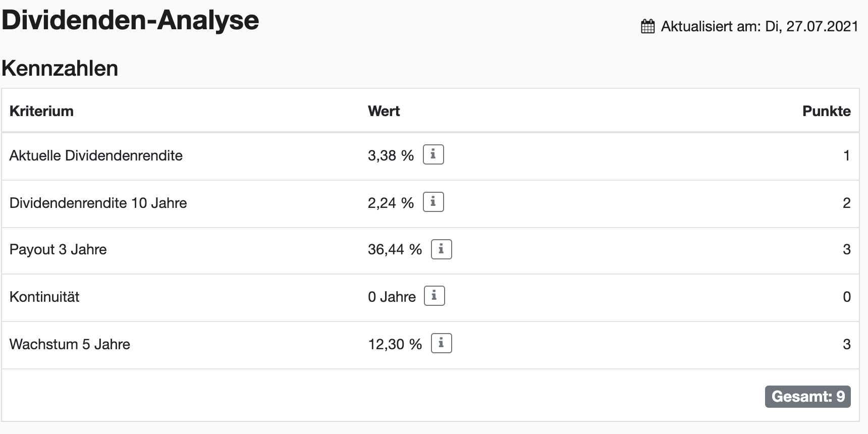
Task: Click the Gesamt: 9 badge
Action: 808,396
